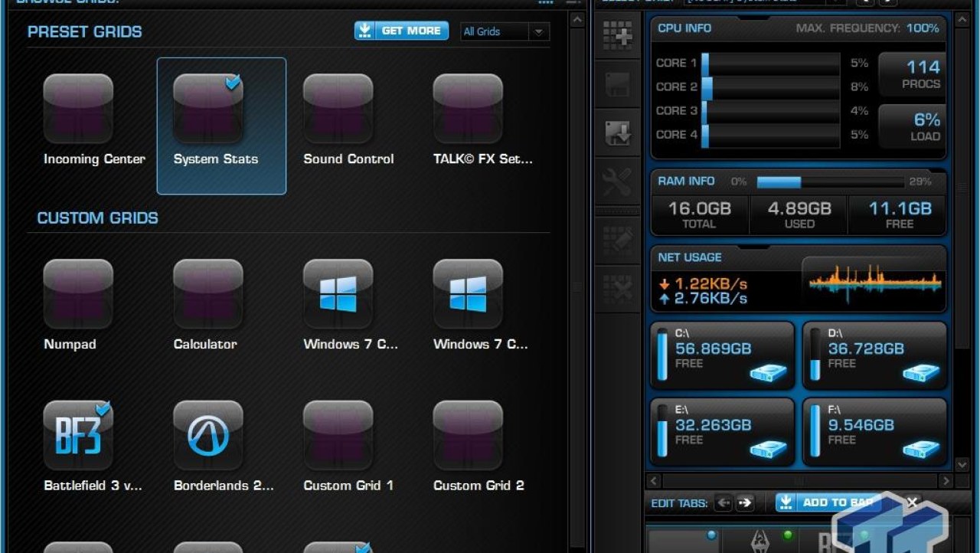The image size is (980, 553).
Task: Click the 6% LOAD tile
Action: click(x=911, y=126)
